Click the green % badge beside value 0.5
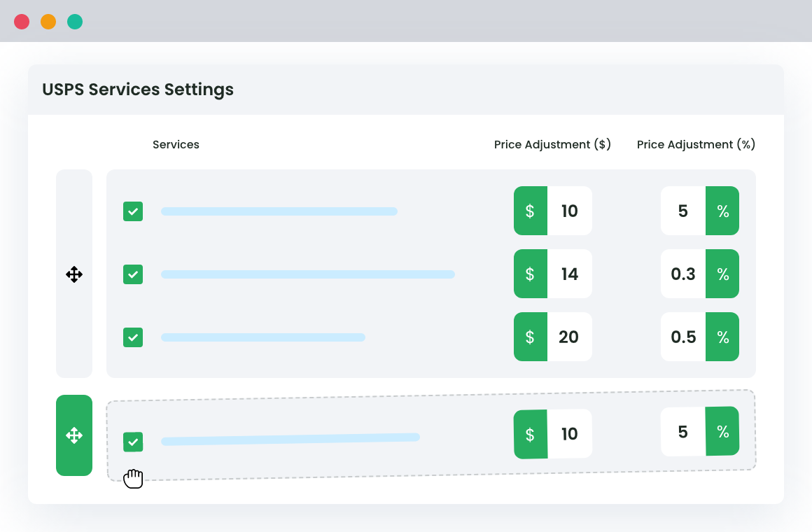This screenshot has height=532, width=812. 722,337
